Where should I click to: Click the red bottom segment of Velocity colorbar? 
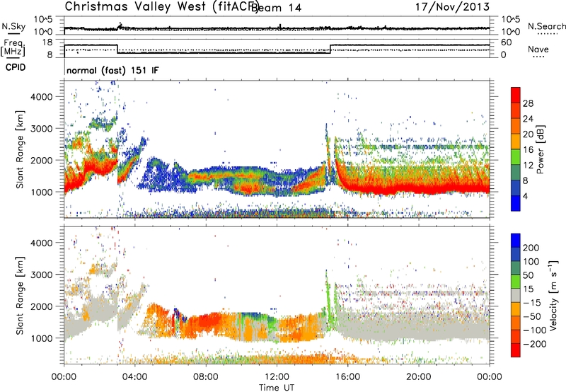pyautogui.click(x=516, y=350)
